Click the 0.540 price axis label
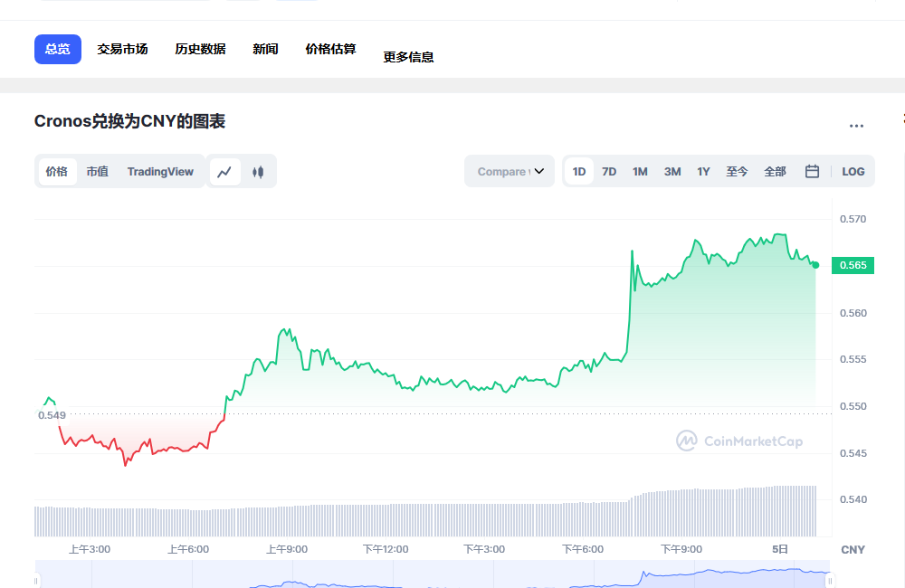This screenshot has width=905, height=588. tap(853, 499)
